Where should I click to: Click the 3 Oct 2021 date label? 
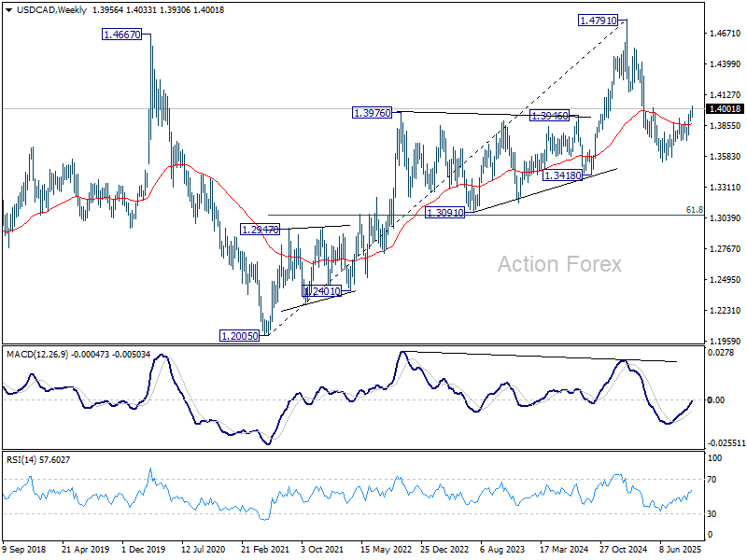pyautogui.click(x=322, y=549)
